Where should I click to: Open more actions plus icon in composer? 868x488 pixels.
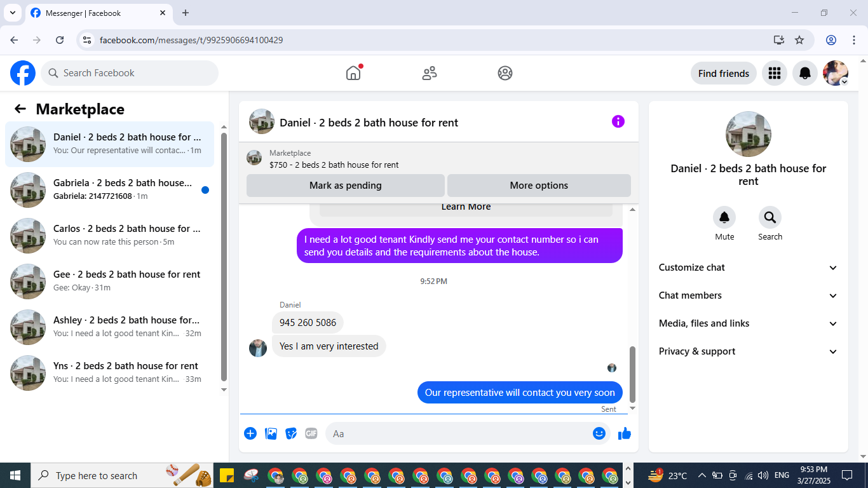click(250, 433)
